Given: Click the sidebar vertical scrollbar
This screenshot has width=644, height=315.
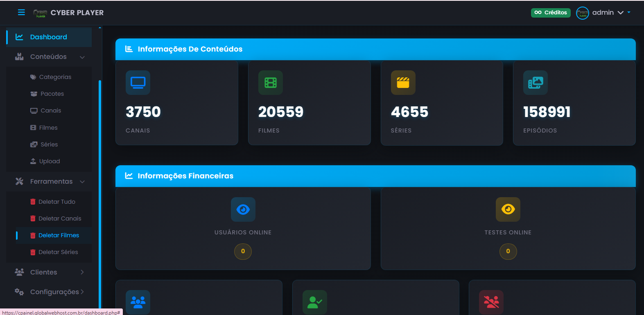Looking at the screenshot, I should (100, 184).
